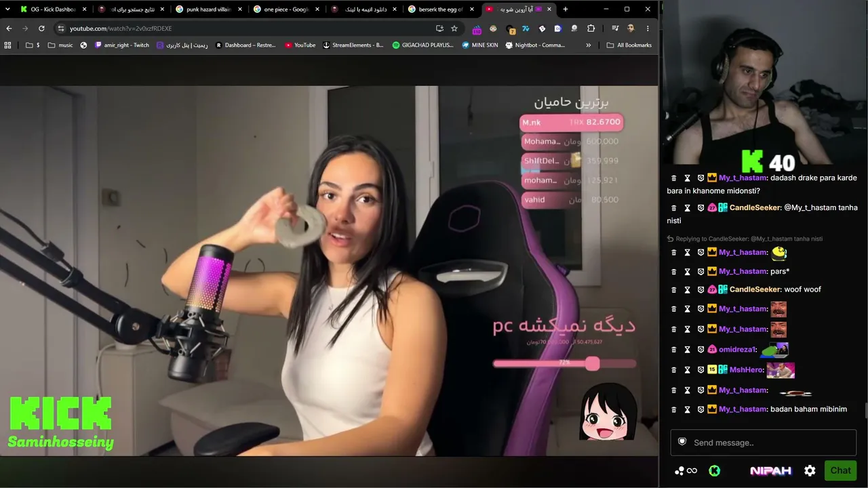Open the Apps grid in bookmarks bar
The width and height of the screenshot is (868, 488).
(x=8, y=45)
